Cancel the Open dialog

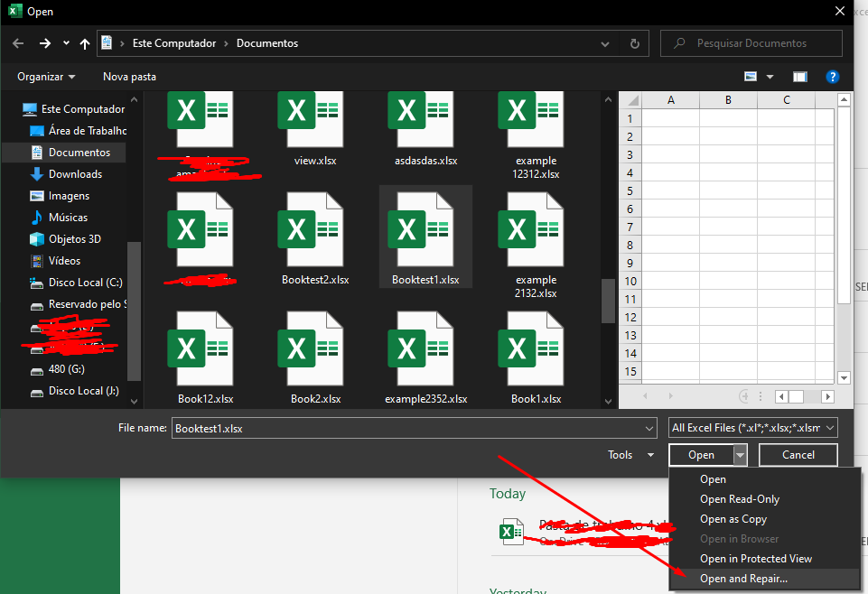pyautogui.click(x=798, y=455)
